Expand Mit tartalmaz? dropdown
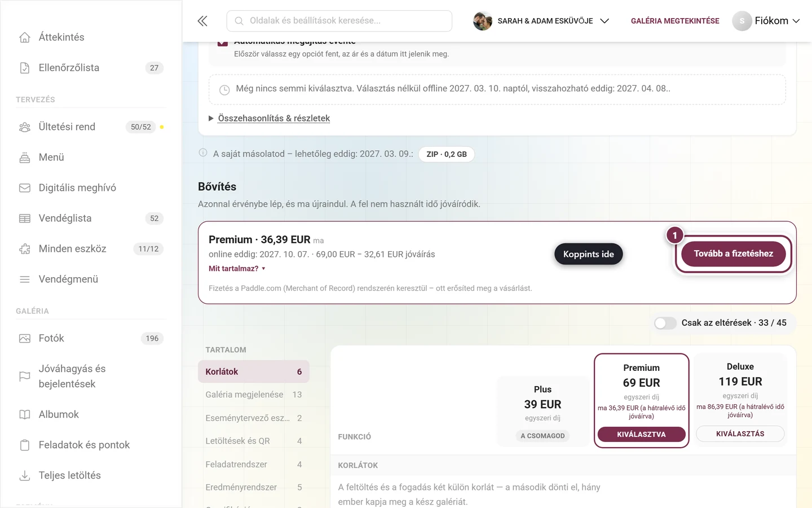 pos(237,269)
